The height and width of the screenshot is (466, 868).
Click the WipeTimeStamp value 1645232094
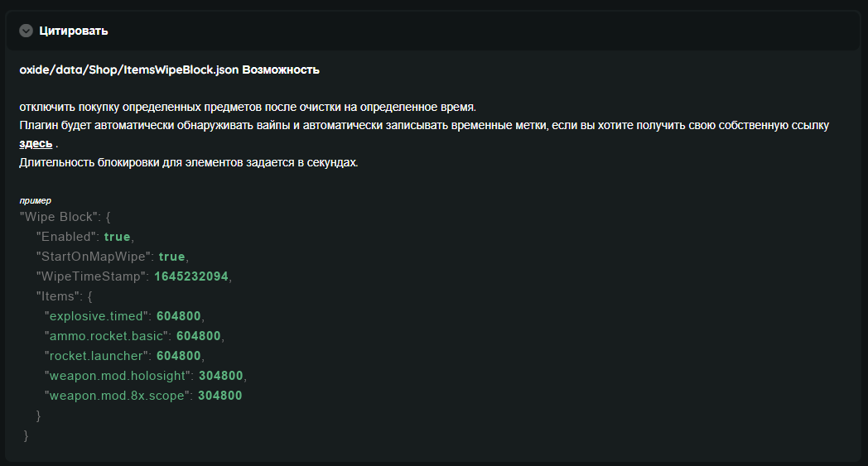(x=191, y=276)
